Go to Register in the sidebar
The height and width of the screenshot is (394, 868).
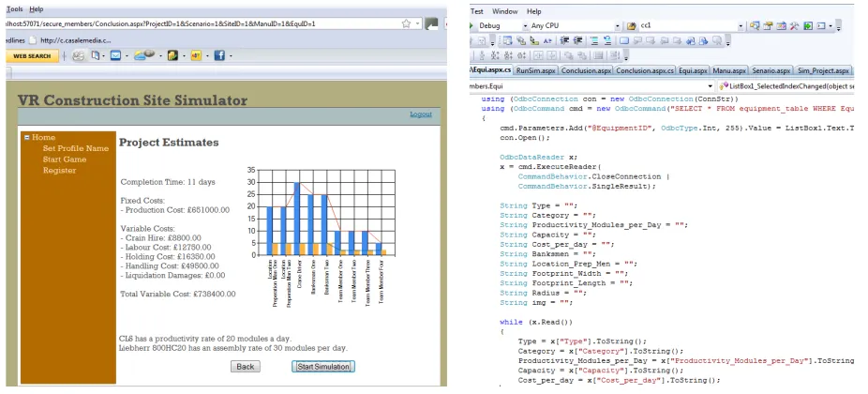pos(59,170)
